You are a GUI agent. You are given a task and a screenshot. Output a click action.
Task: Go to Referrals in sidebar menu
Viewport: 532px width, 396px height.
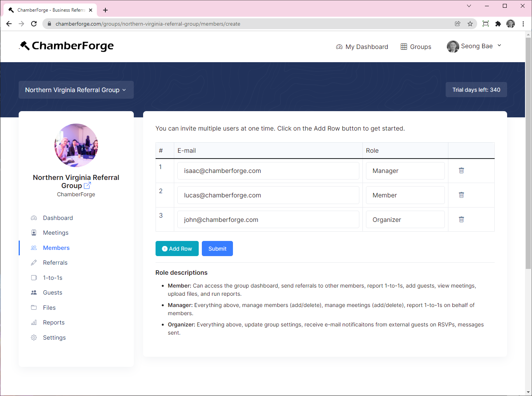(x=55, y=263)
